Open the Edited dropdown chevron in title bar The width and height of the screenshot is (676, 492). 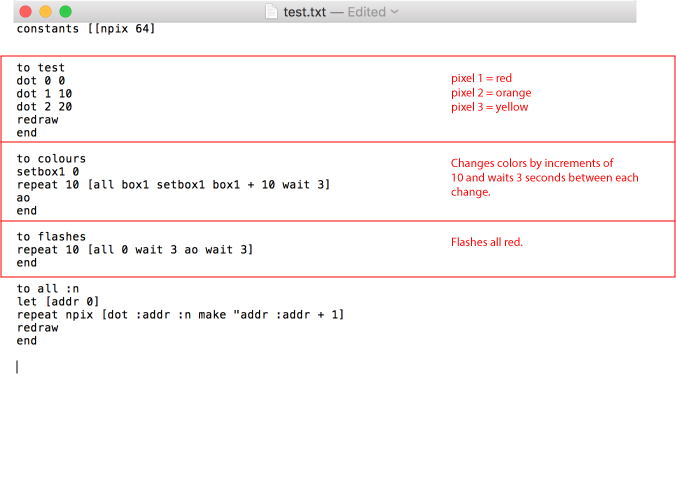click(394, 11)
